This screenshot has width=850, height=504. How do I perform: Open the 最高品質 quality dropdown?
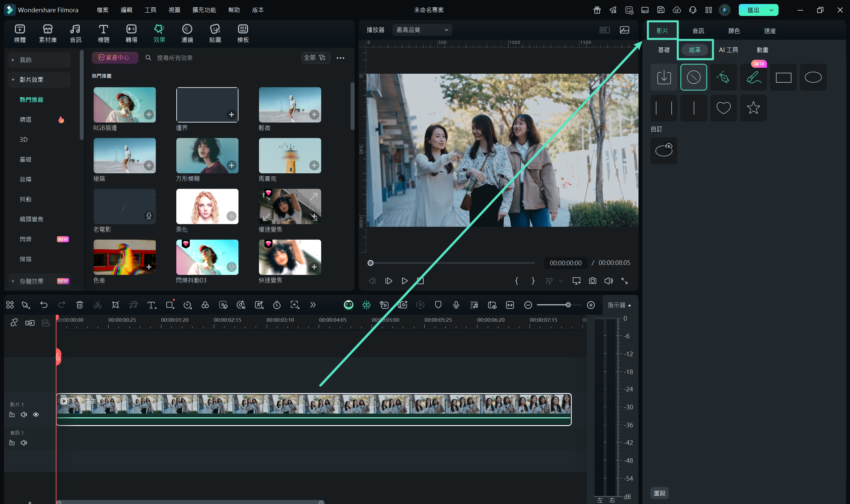click(422, 30)
